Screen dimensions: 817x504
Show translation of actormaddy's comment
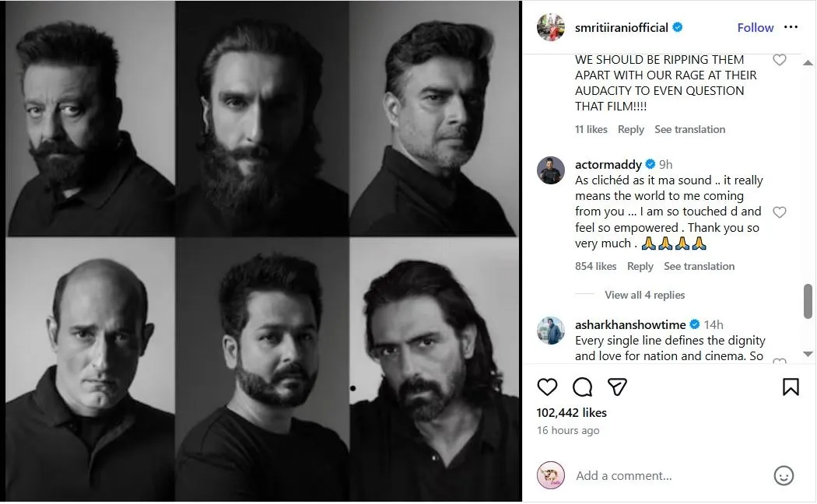(x=699, y=266)
